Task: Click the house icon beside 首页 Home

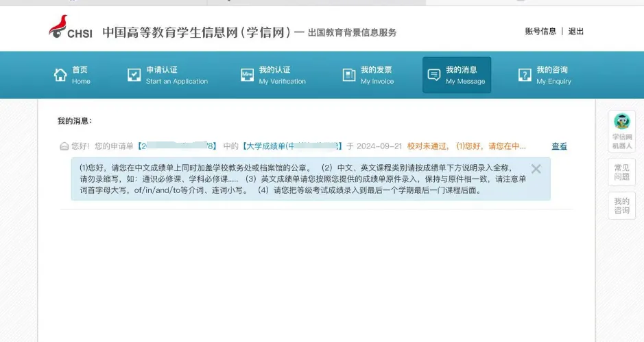Action: tap(60, 75)
